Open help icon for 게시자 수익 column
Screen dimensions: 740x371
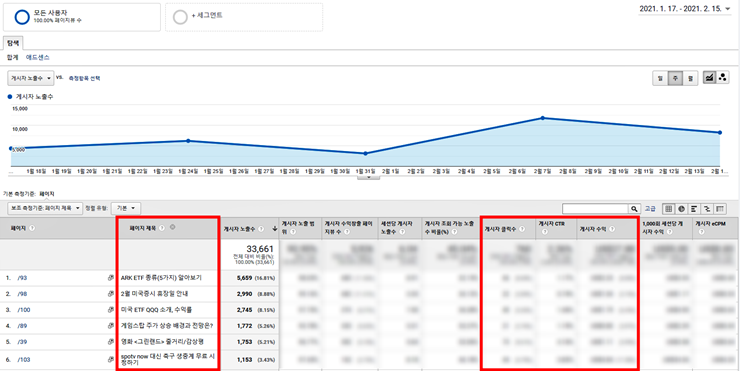612,229
